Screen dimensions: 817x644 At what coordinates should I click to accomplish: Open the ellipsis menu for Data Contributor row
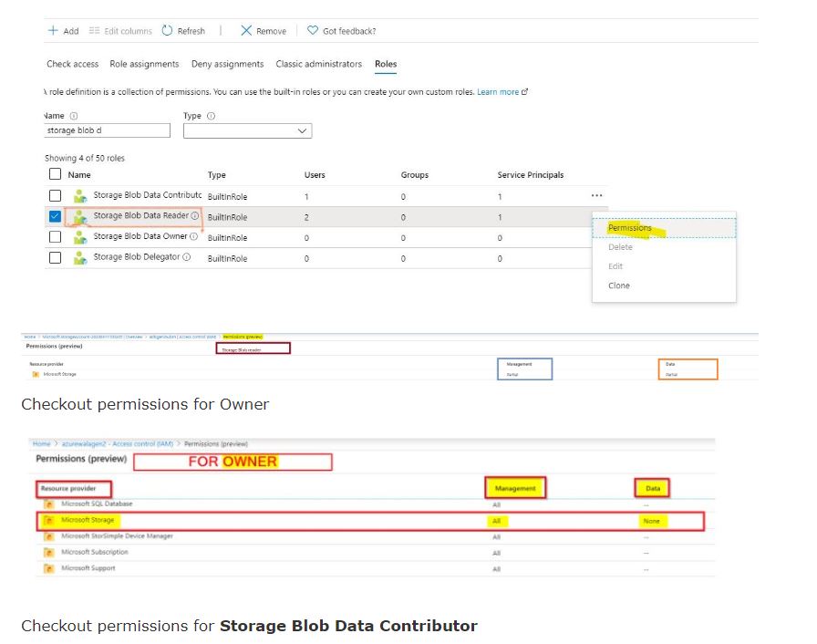click(x=596, y=195)
